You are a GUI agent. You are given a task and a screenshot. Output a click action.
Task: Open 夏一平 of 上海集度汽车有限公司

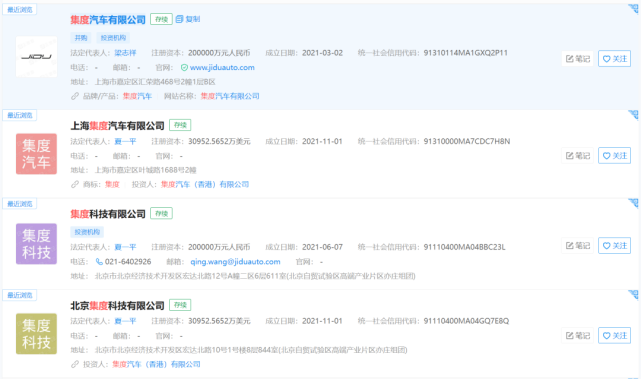click(x=125, y=141)
